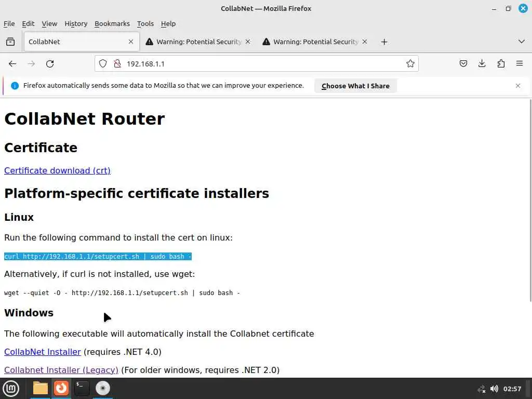Open the Bookmarks menu
This screenshot has height=399, width=532.
pyautogui.click(x=112, y=24)
